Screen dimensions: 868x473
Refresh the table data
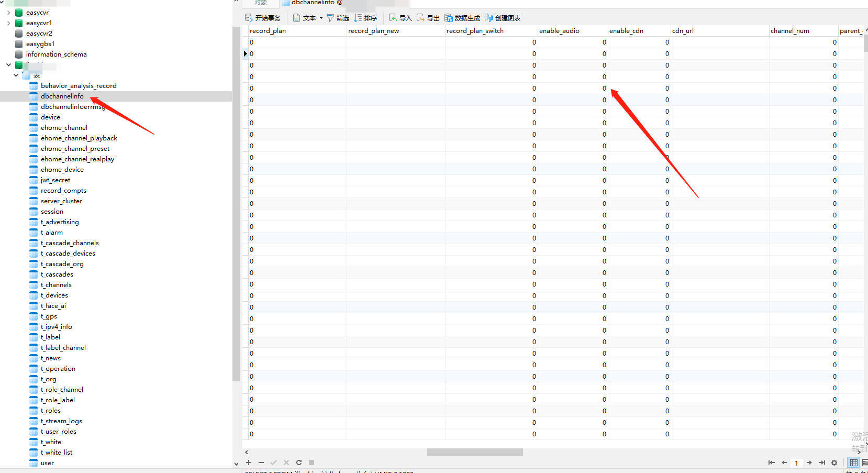click(298, 463)
